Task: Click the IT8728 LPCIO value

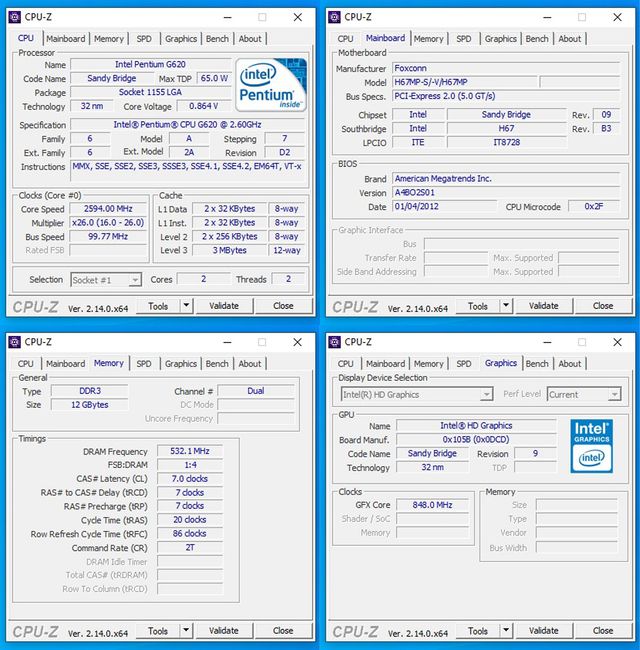Action: point(507,142)
